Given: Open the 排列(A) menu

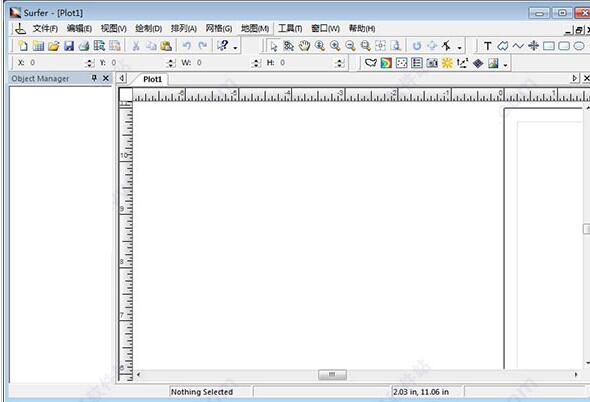Looking at the screenshot, I should click(x=184, y=29).
